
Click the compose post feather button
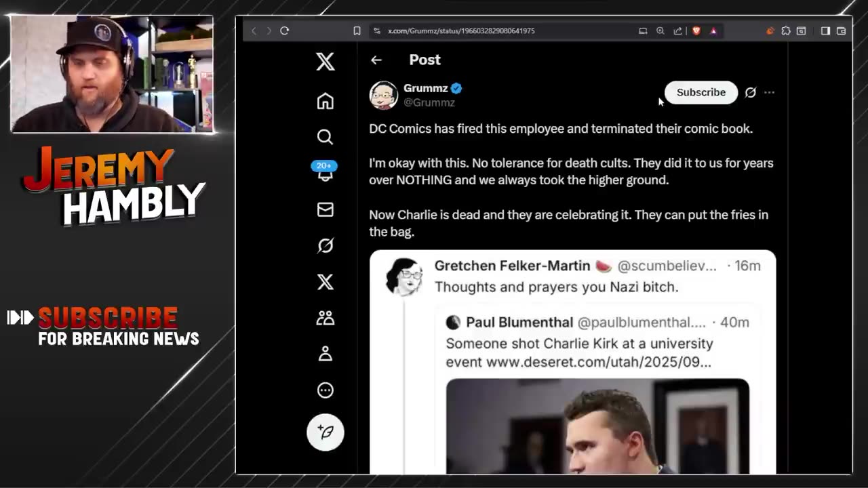point(325,432)
